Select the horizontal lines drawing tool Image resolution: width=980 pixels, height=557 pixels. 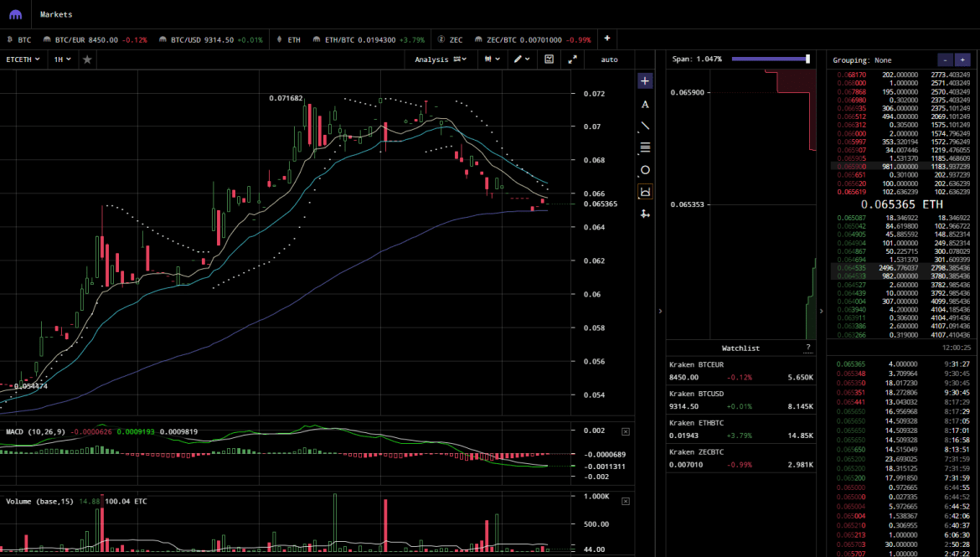[645, 147]
